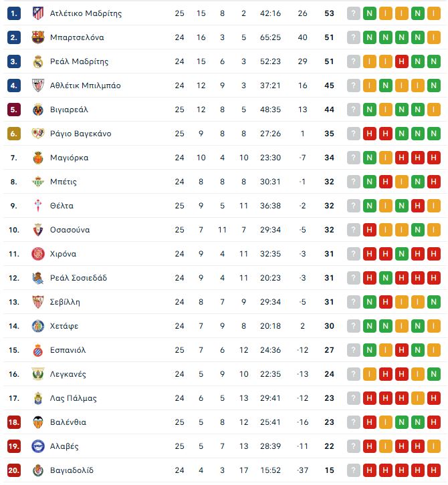The height and width of the screenshot is (485, 448).
Task: Click the Real Madrid crest icon
Action: (x=37, y=61)
